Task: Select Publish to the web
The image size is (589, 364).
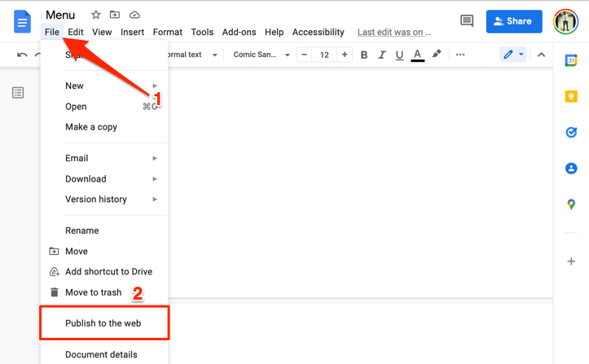Action: tap(103, 323)
